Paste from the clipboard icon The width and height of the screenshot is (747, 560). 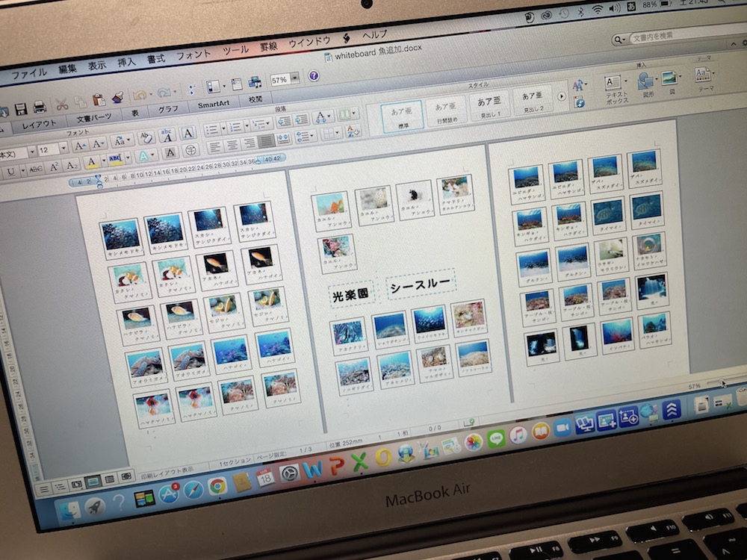click(x=99, y=99)
